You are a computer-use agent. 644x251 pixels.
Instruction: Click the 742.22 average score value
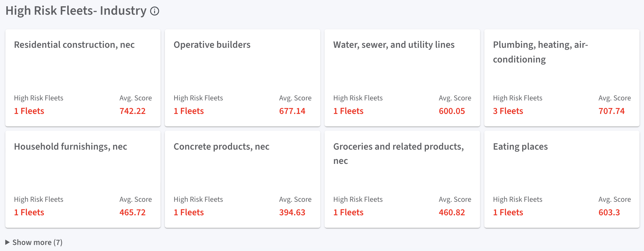pos(132,111)
